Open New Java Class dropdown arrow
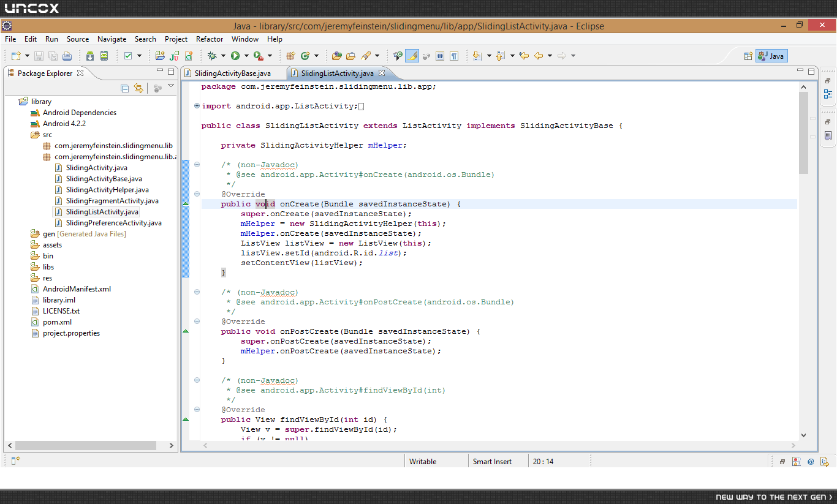837x504 pixels. (x=316, y=56)
